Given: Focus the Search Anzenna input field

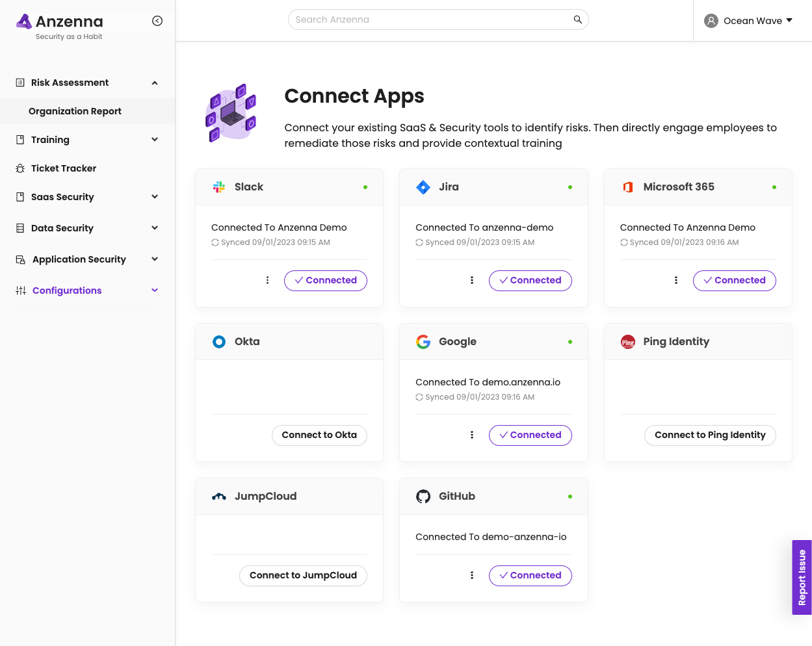Looking at the screenshot, I should point(438,19).
